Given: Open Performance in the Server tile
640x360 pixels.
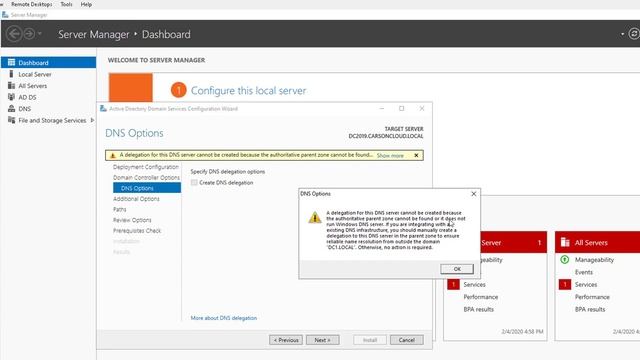Looking at the screenshot, I should click(481, 297).
